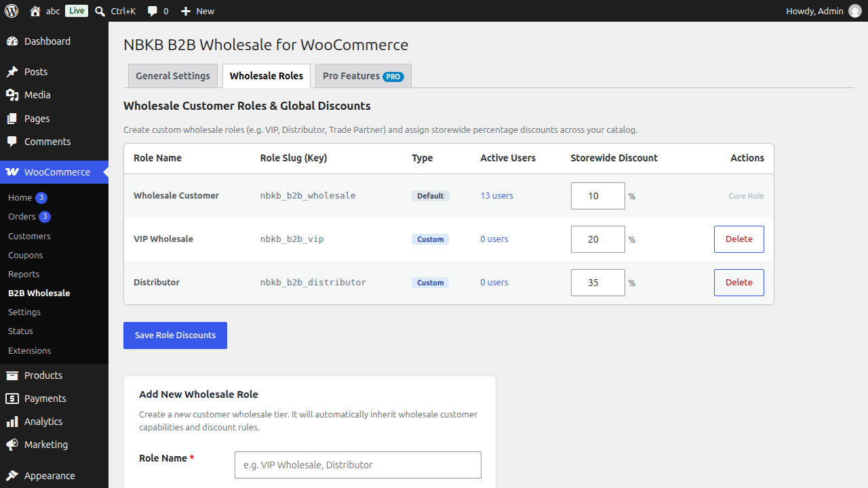The width and height of the screenshot is (868, 488).
Task: Open the Admin avatar picture
Action: 855,11
